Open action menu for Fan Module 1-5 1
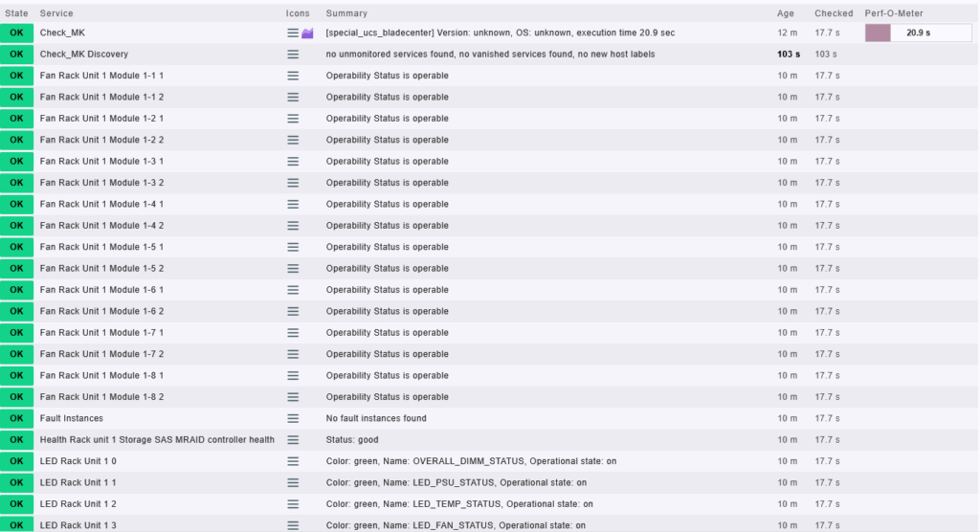This screenshot has width=980, height=532. (293, 247)
